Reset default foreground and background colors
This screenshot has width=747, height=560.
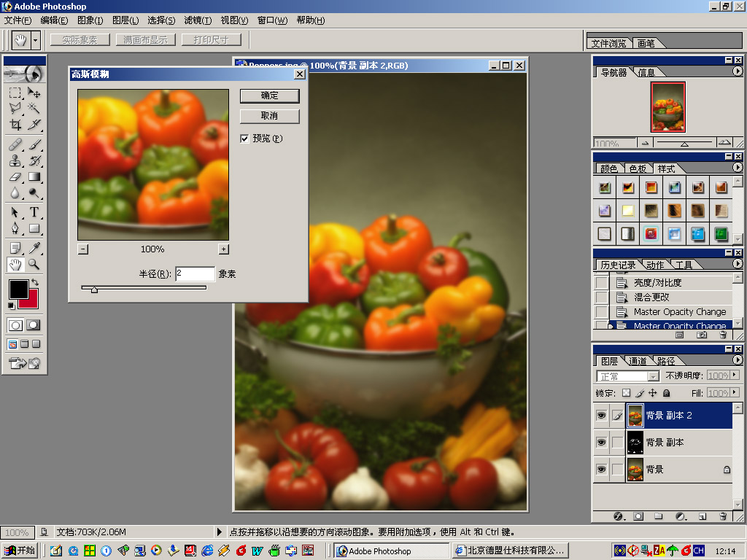click(x=12, y=306)
